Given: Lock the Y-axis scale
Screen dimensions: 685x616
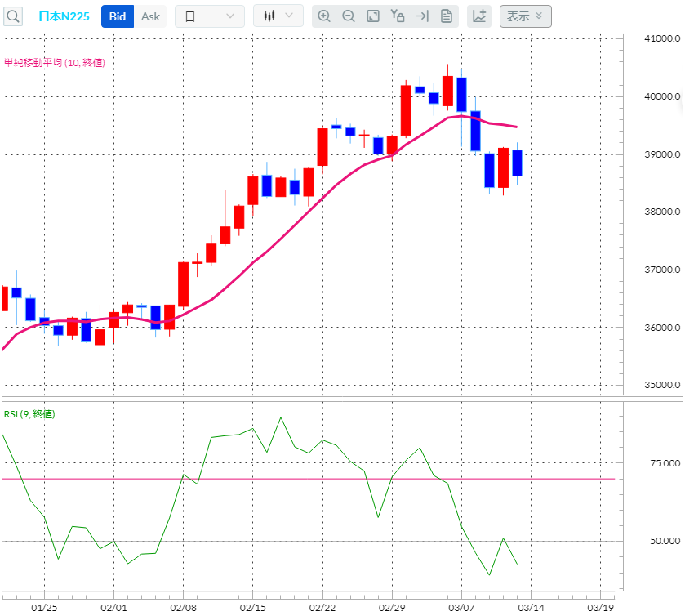Looking at the screenshot, I should pyautogui.click(x=398, y=16).
